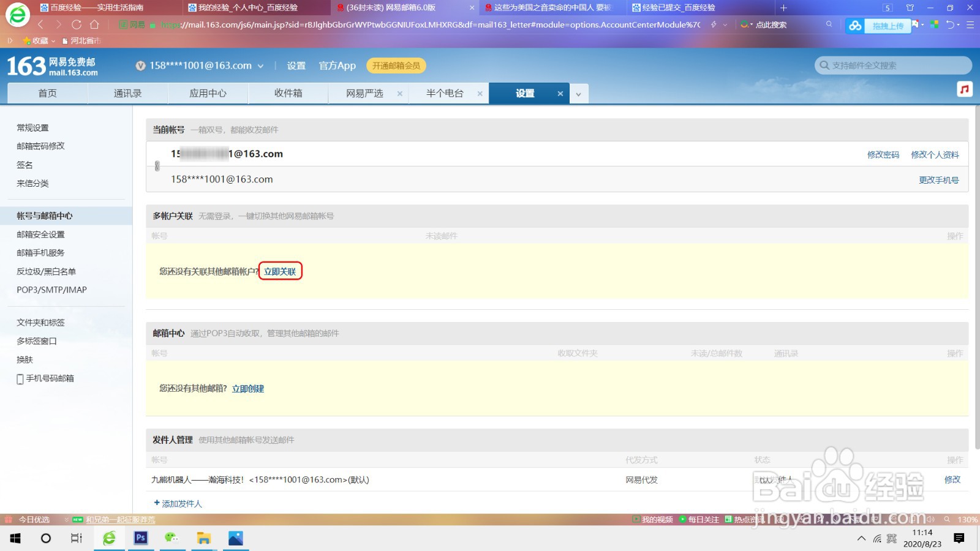The image size is (980, 551).
Task: Click the 130% zoom level indicator
Action: [x=968, y=519]
